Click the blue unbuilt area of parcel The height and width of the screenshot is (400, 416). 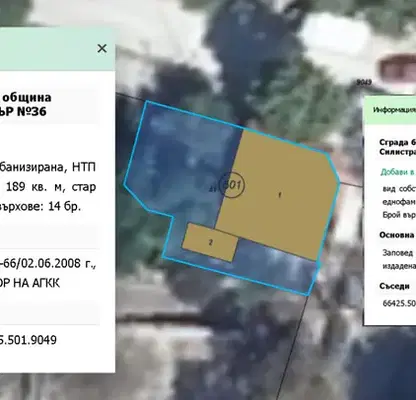tap(180, 160)
